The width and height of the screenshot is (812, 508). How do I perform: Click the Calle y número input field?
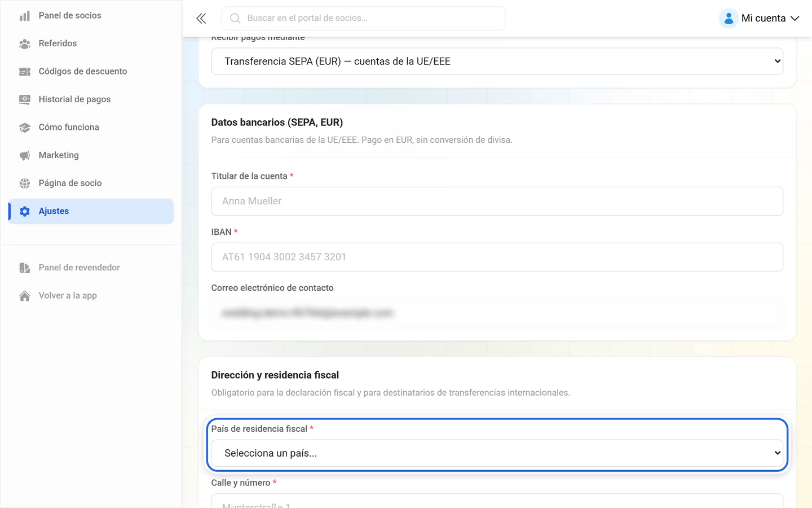point(497,501)
